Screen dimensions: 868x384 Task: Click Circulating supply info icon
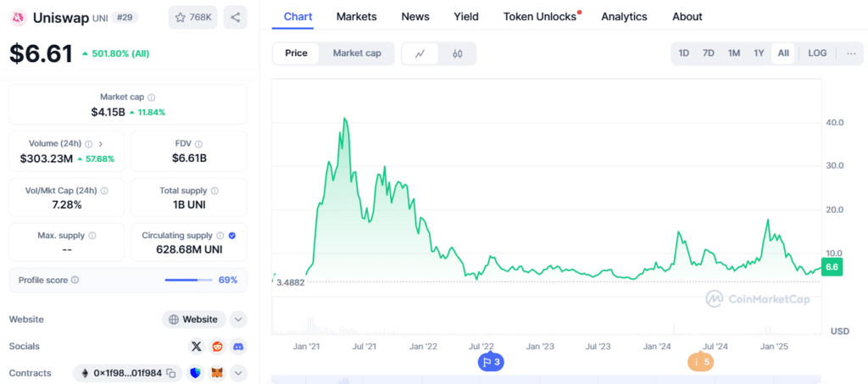(220, 235)
